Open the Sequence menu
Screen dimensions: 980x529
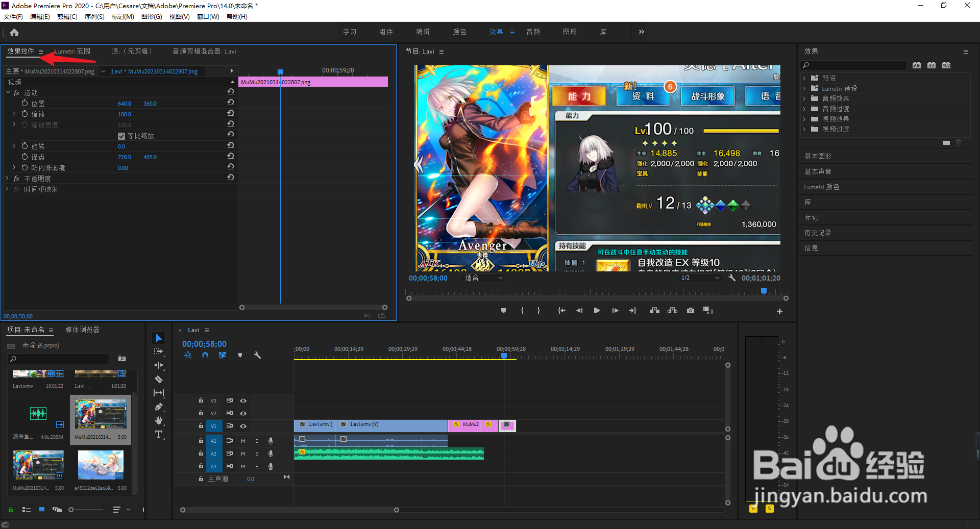(x=94, y=17)
